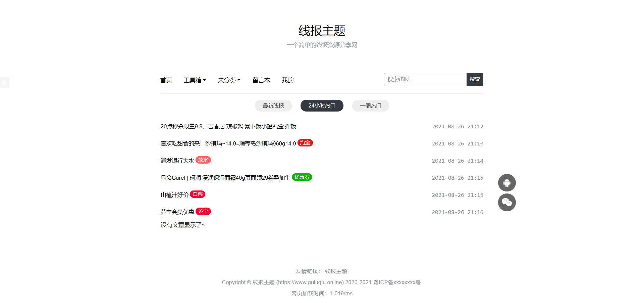Click the 搜索 search button

click(475, 79)
